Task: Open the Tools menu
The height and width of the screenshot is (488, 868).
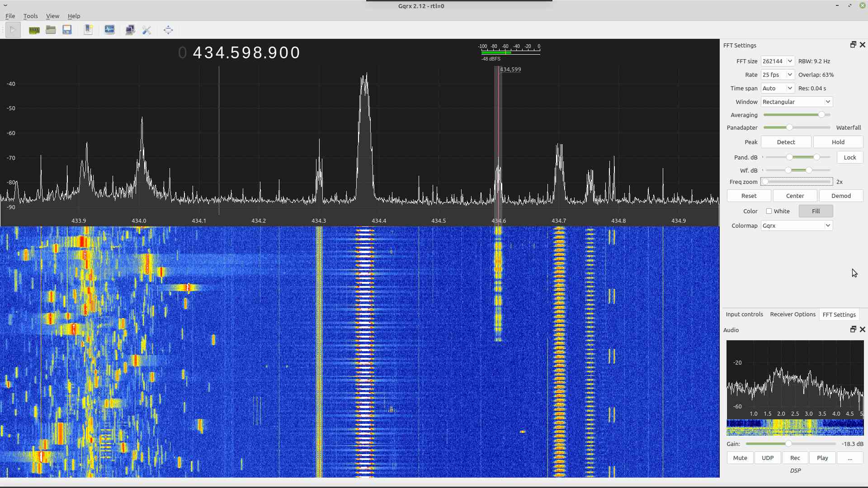Action: [30, 16]
